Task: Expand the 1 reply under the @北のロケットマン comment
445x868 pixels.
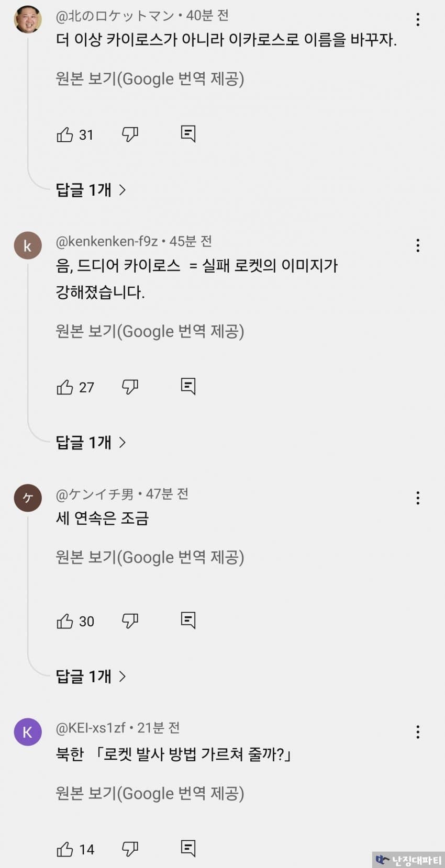Action: pos(91,190)
